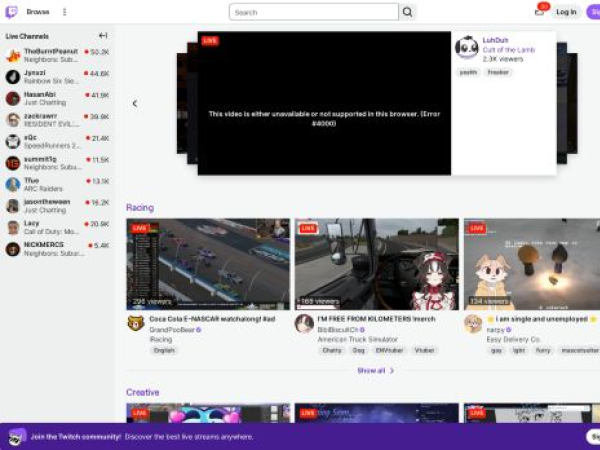Open NICKMERCS channel avatar
Screen dimensions: 600x450
click(x=13, y=249)
